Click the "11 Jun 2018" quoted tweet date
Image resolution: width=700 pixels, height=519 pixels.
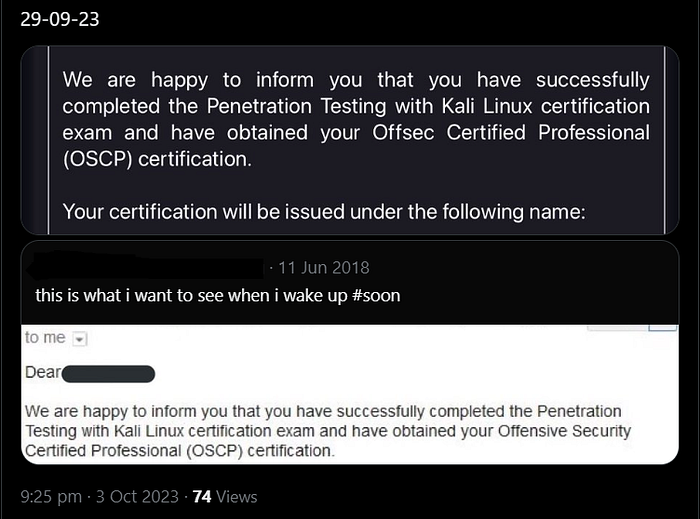point(324,267)
